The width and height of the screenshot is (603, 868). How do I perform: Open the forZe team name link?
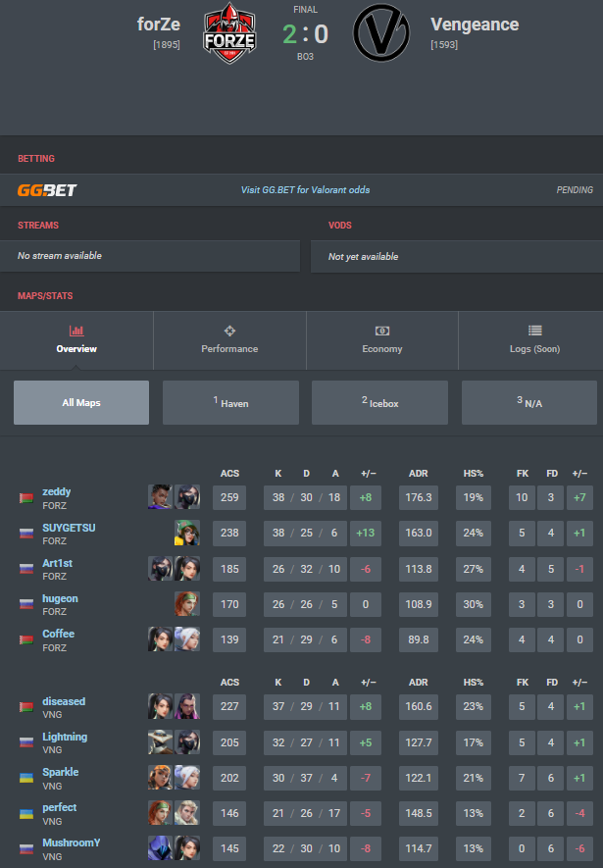coord(158,25)
